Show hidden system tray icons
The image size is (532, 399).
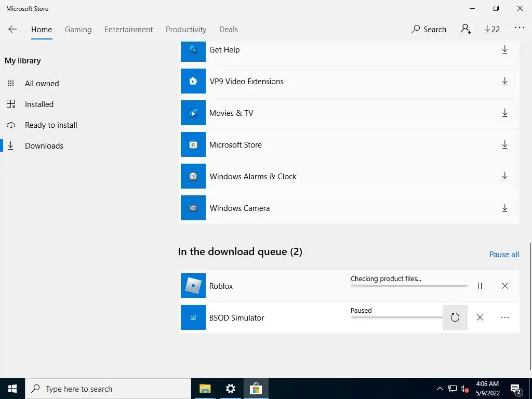(x=440, y=389)
